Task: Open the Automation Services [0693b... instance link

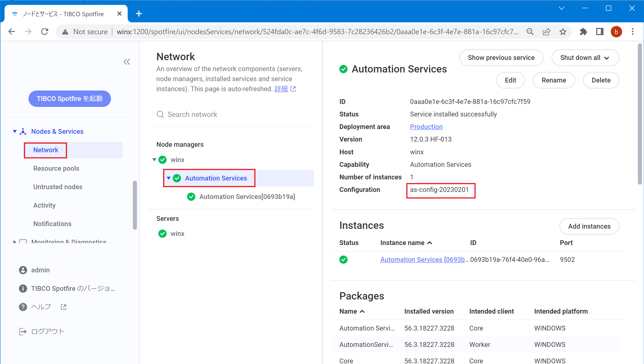Action: tap(425, 260)
